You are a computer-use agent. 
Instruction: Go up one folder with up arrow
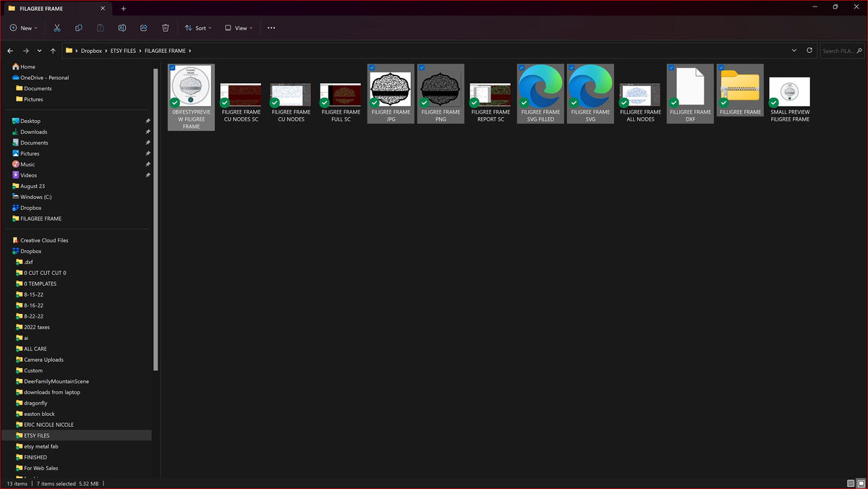pos(53,51)
